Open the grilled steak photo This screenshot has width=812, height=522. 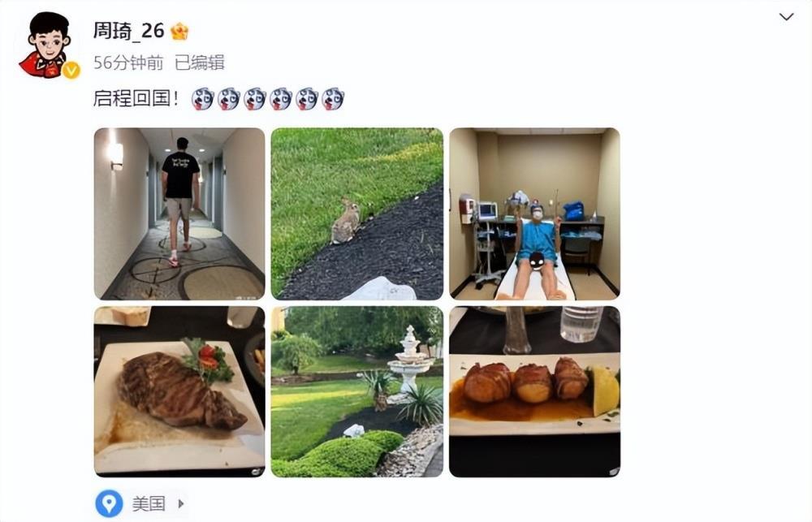[179, 391]
